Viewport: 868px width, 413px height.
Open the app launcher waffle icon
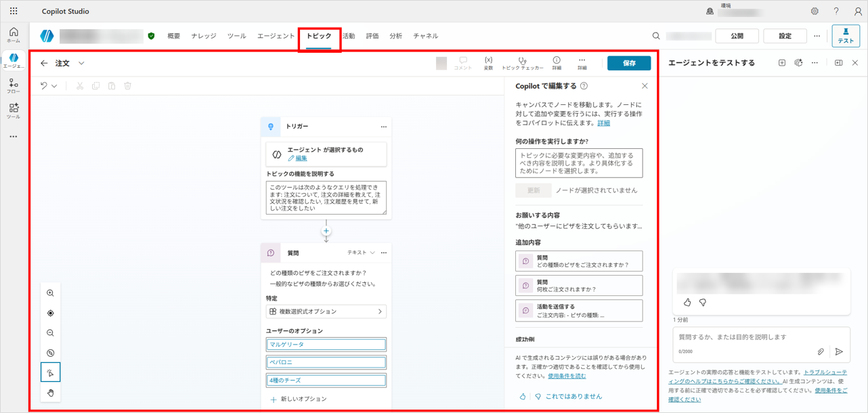pos(14,12)
